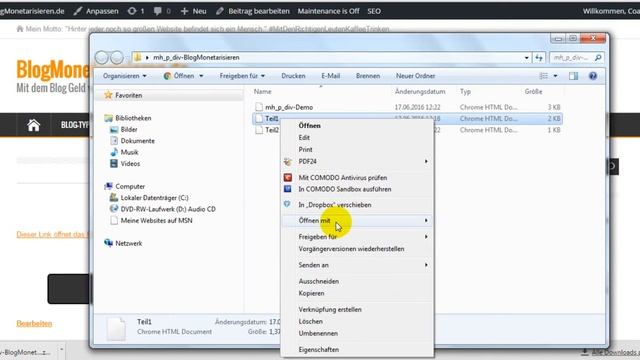Click the Öffnen toolbar button
Image resolution: width=640 pixels, height=360 pixels.
pos(179,76)
